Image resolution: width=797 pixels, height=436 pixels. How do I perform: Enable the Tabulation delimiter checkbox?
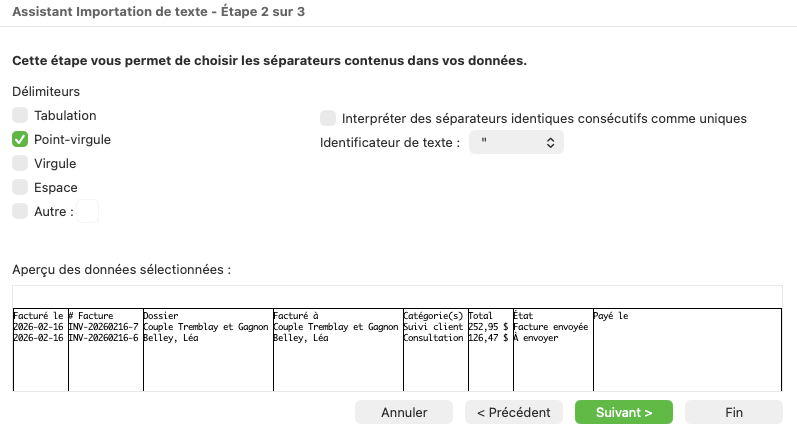(20, 116)
